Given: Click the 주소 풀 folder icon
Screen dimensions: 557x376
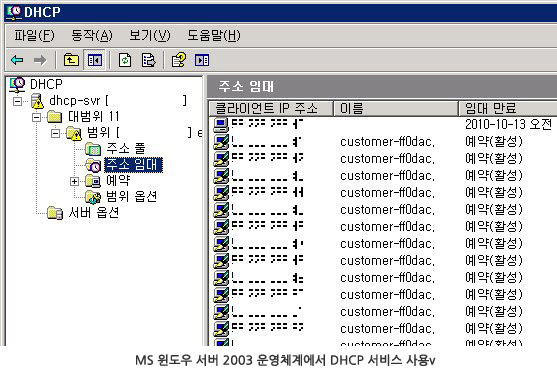Looking at the screenshot, I should click(x=93, y=149).
